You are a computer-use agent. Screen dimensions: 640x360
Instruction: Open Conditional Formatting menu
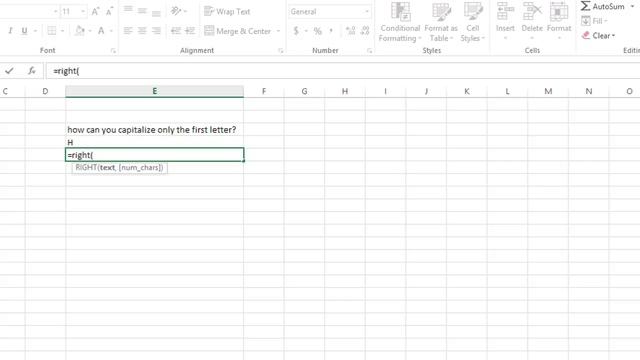pyautogui.click(x=400, y=22)
